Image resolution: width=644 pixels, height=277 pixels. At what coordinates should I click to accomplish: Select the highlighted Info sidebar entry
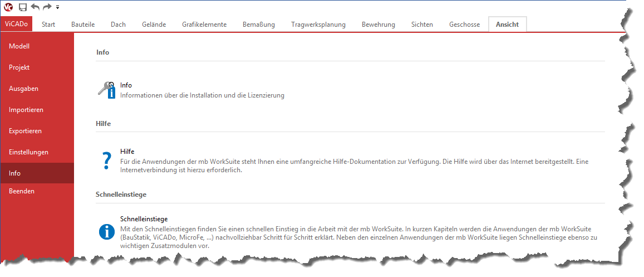tap(37, 173)
